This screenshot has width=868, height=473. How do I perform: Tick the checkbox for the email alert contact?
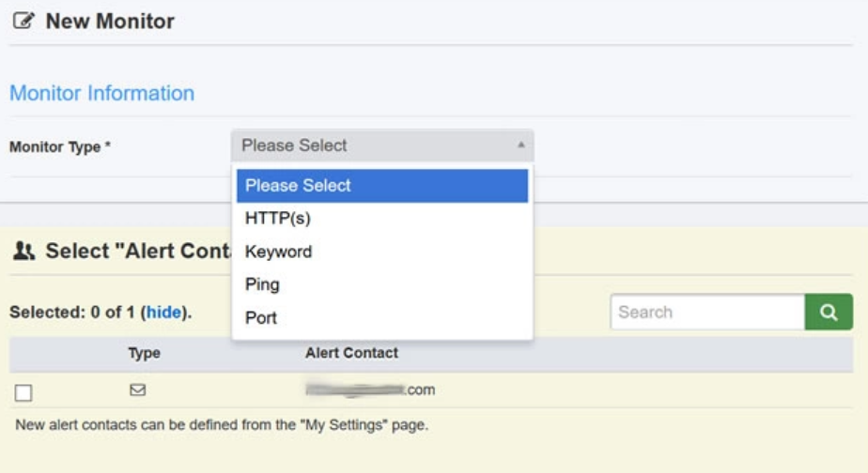point(23,393)
